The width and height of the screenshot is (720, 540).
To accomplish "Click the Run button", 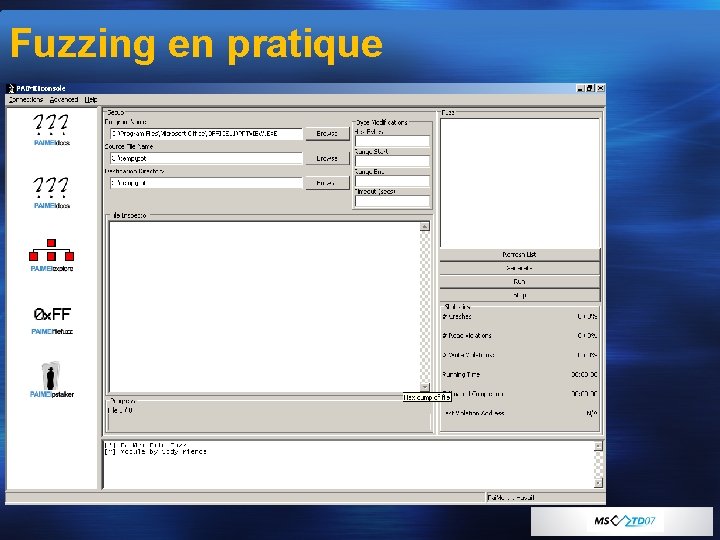I will point(519,282).
